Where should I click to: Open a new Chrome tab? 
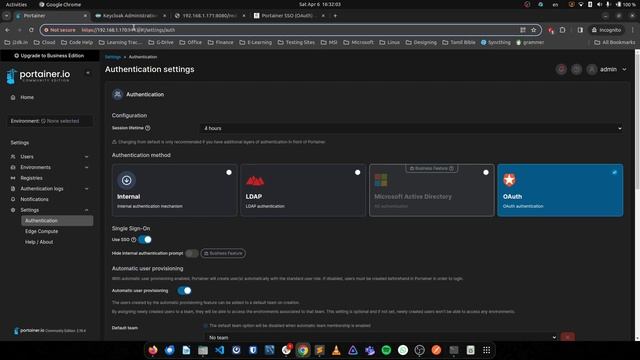(x=335, y=16)
